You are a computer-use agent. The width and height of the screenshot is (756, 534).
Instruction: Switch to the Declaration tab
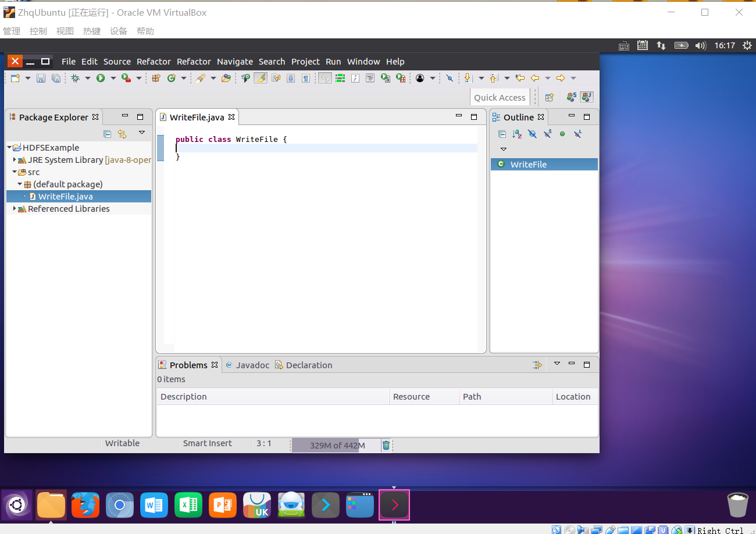click(304, 365)
